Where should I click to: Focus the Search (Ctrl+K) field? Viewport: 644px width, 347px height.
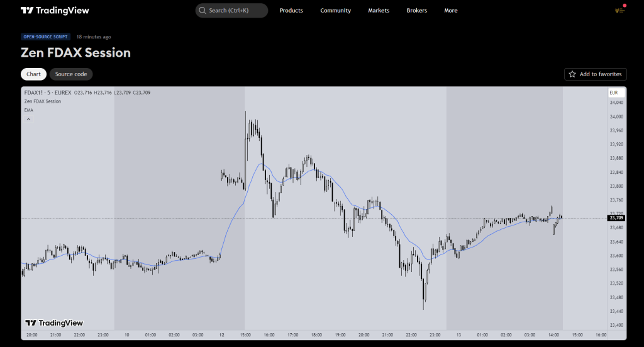coord(231,10)
